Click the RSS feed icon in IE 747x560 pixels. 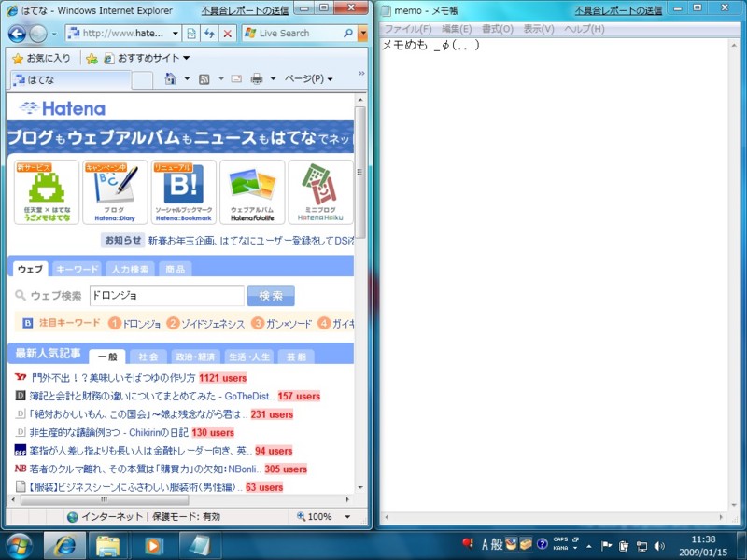pyautogui.click(x=202, y=78)
